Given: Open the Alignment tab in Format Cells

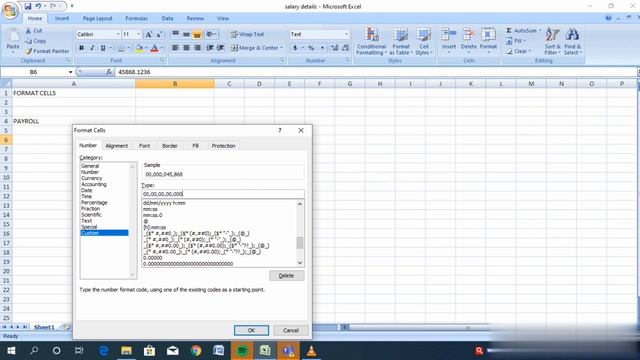Looking at the screenshot, I should click(x=117, y=146).
